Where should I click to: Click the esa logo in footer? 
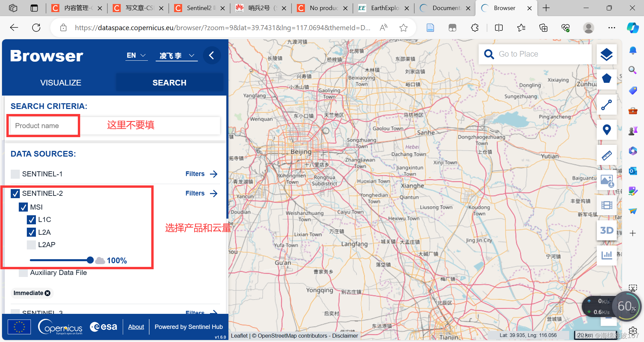coord(104,327)
